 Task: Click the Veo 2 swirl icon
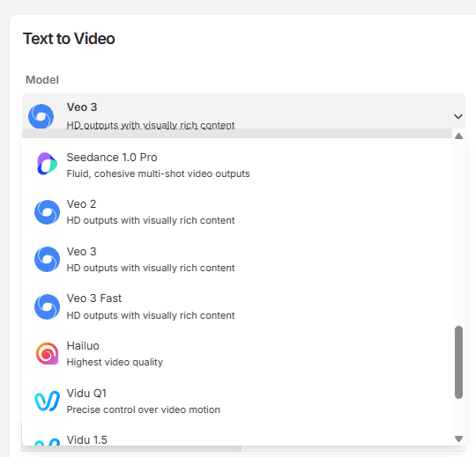47,212
